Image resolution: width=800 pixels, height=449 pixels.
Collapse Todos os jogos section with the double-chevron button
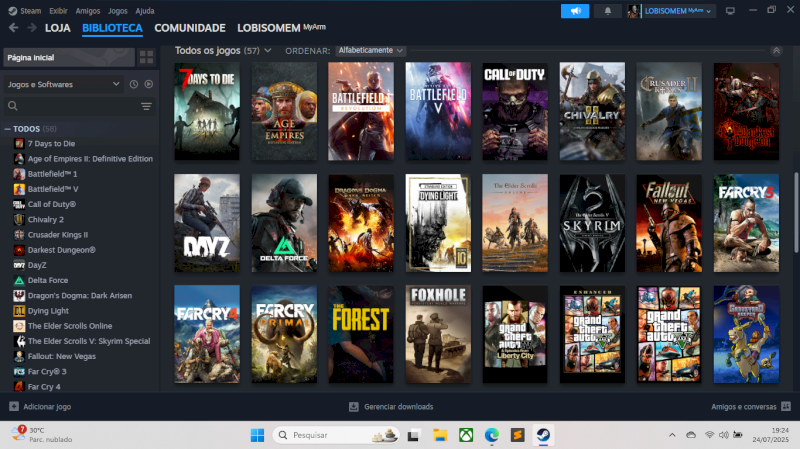(x=776, y=49)
